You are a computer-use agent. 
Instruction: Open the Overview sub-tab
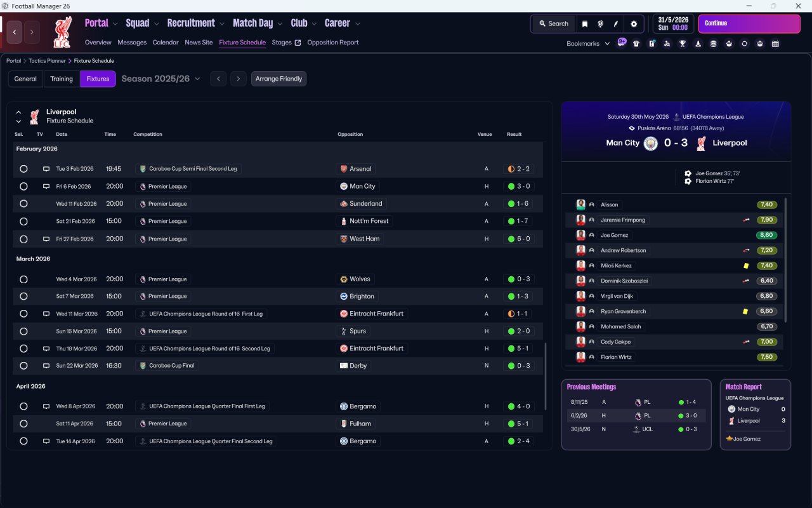point(98,43)
